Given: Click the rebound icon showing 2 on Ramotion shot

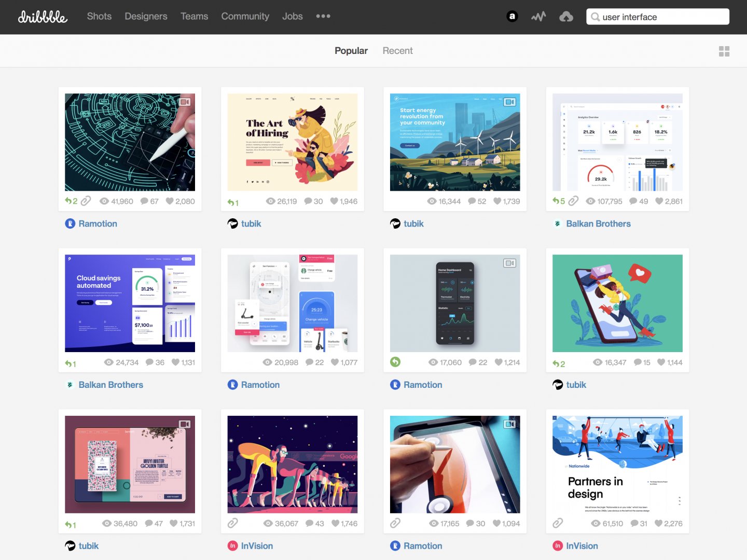Looking at the screenshot, I should click(x=71, y=201).
